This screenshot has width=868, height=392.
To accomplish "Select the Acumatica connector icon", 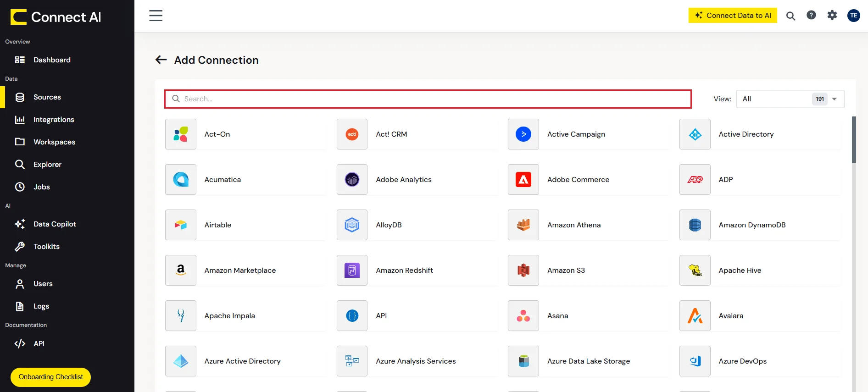I will click(181, 180).
